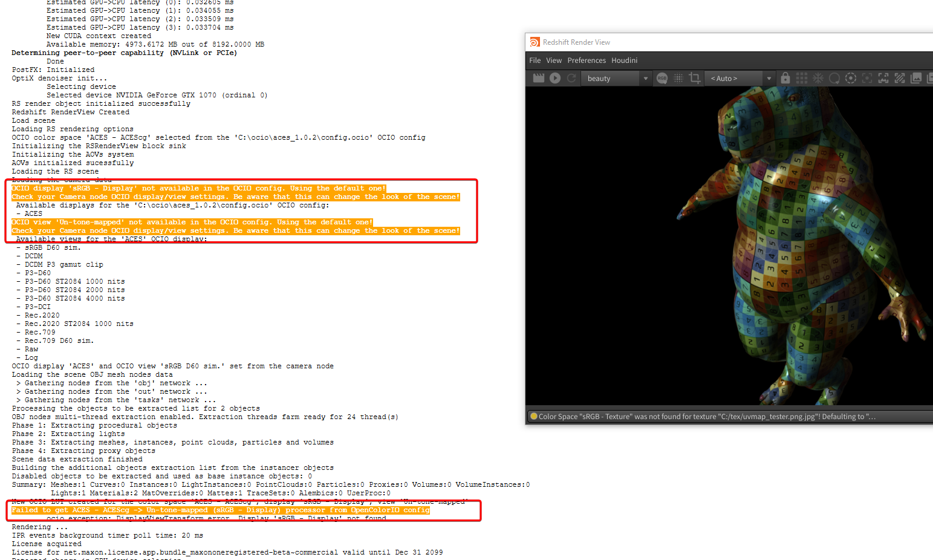
Task: Click the 'Phase 2: Extracting lights' line
Action: point(68,434)
